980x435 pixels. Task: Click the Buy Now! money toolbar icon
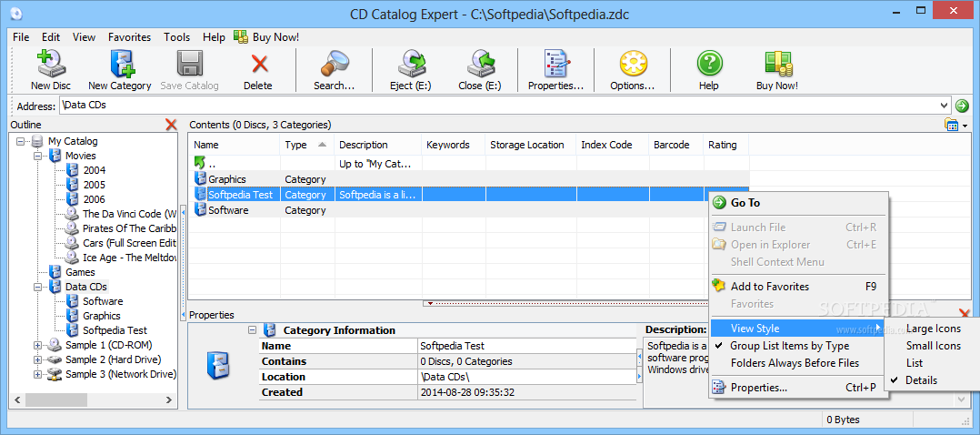coord(778,63)
